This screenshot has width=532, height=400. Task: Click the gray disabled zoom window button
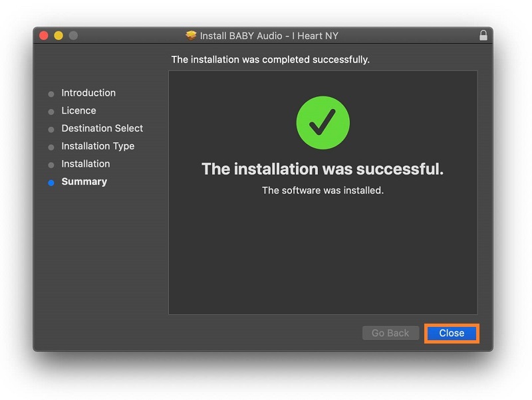point(73,36)
